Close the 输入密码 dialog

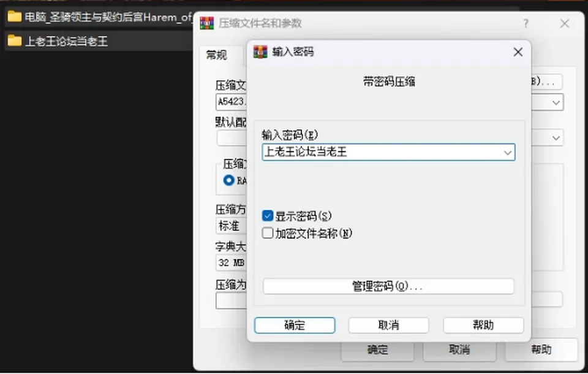point(518,52)
